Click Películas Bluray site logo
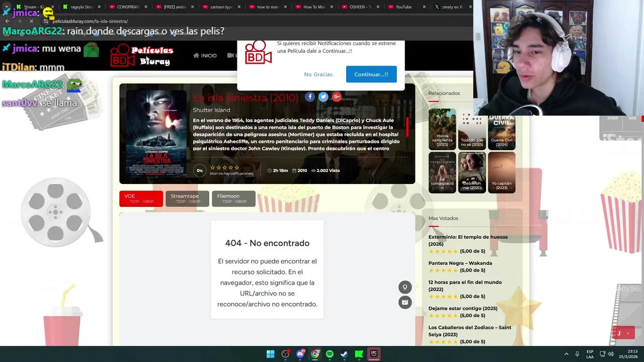This screenshot has width=644, height=362. pyautogui.click(x=142, y=55)
